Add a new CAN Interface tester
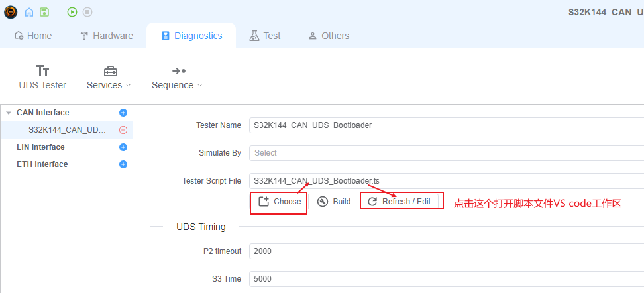Viewport: 644px width, 293px height. tap(123, 113)
